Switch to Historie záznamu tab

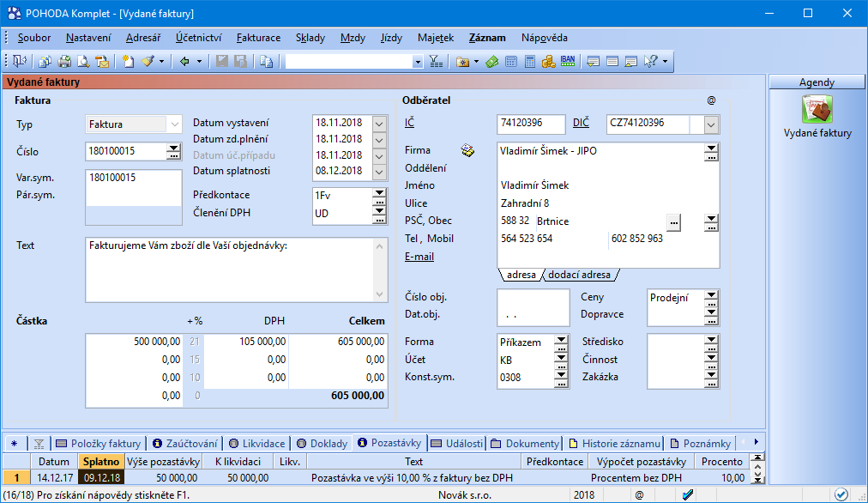(614, 444)
